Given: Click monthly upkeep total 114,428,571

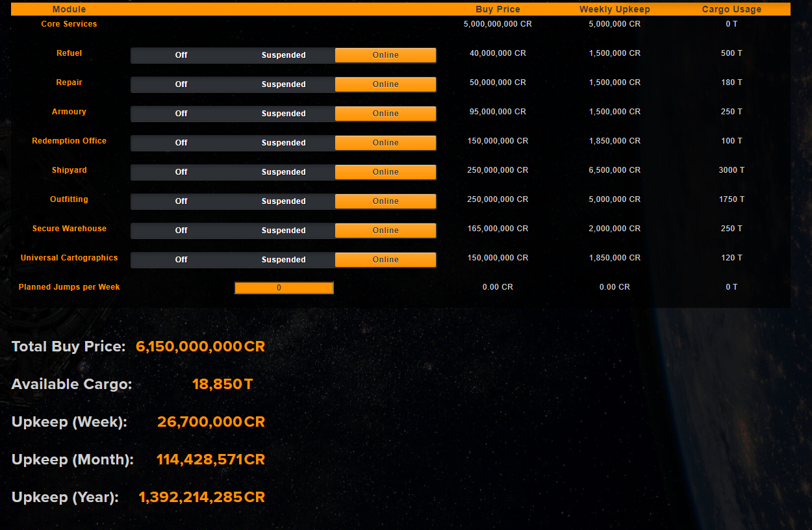Looking at the screenshot, I should 210,460.
